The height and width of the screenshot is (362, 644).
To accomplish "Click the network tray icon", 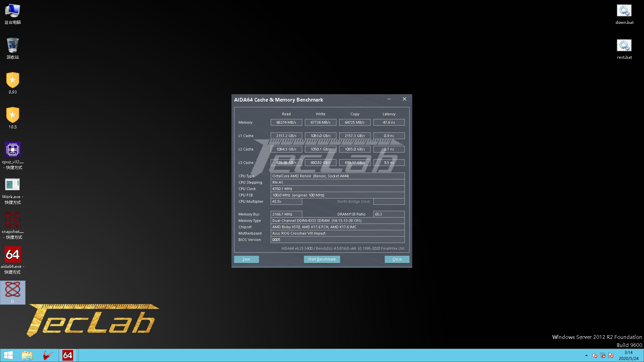I will tap(603, 355).
